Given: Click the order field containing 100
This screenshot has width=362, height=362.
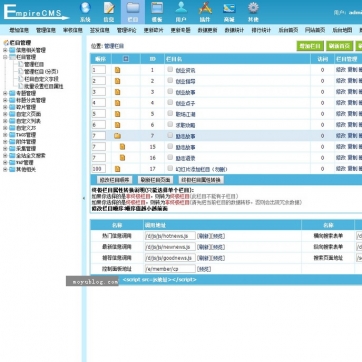Looking at the screenshot, I should click(99, 168).
